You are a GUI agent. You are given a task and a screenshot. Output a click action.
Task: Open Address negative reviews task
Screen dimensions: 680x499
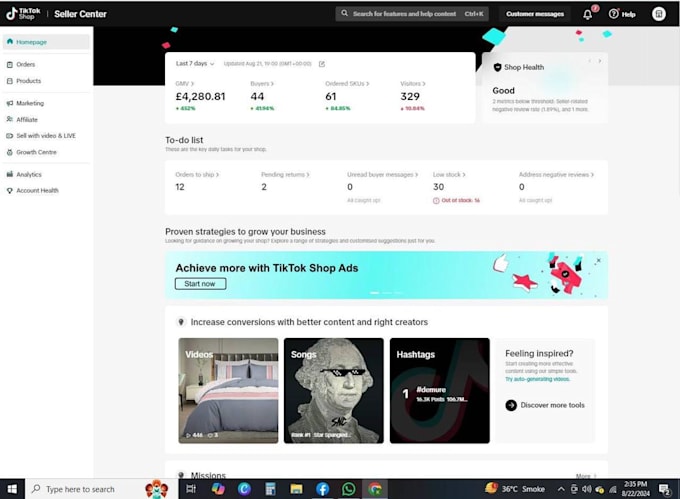pos(556,175)
